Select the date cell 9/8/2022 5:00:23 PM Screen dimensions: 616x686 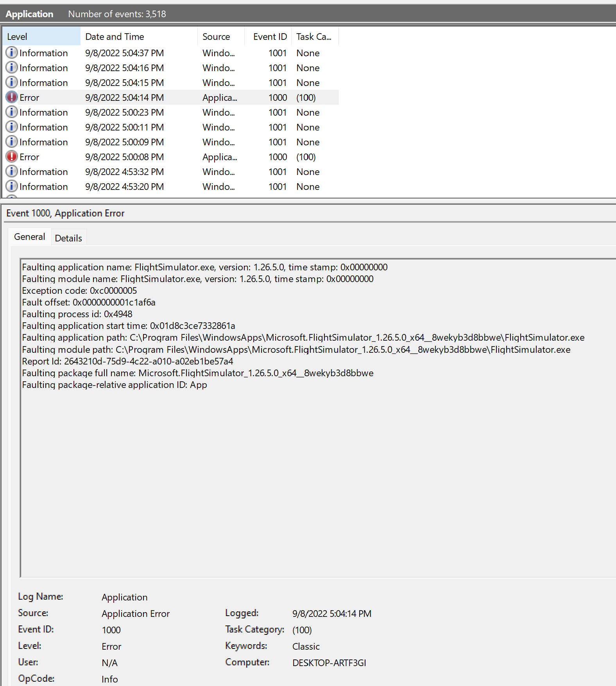point(124,113)
